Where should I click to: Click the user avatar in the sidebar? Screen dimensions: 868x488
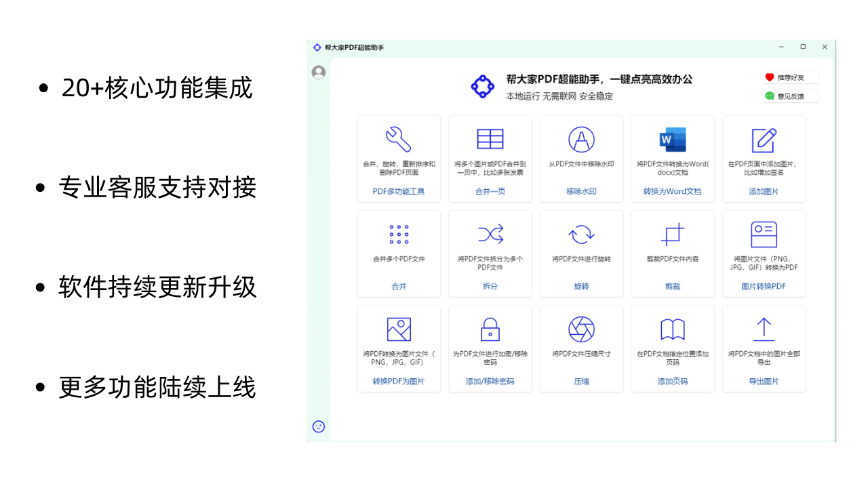(x=318, y=71)
